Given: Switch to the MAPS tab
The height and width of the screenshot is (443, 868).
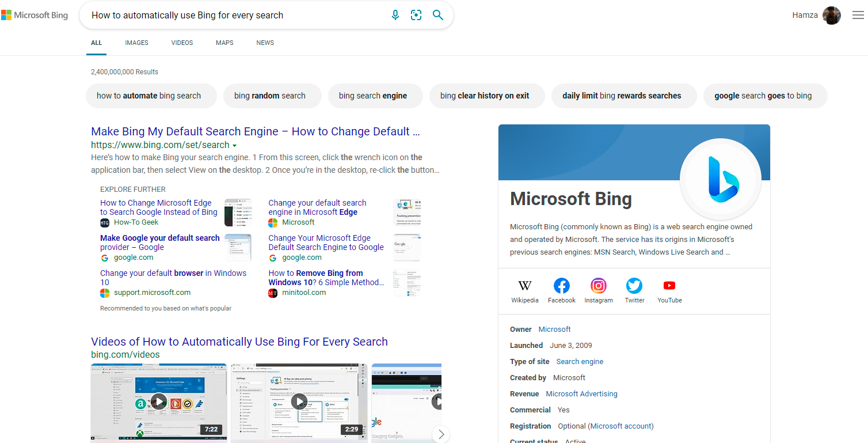Looking at the screenshot, I should [224, 43].
